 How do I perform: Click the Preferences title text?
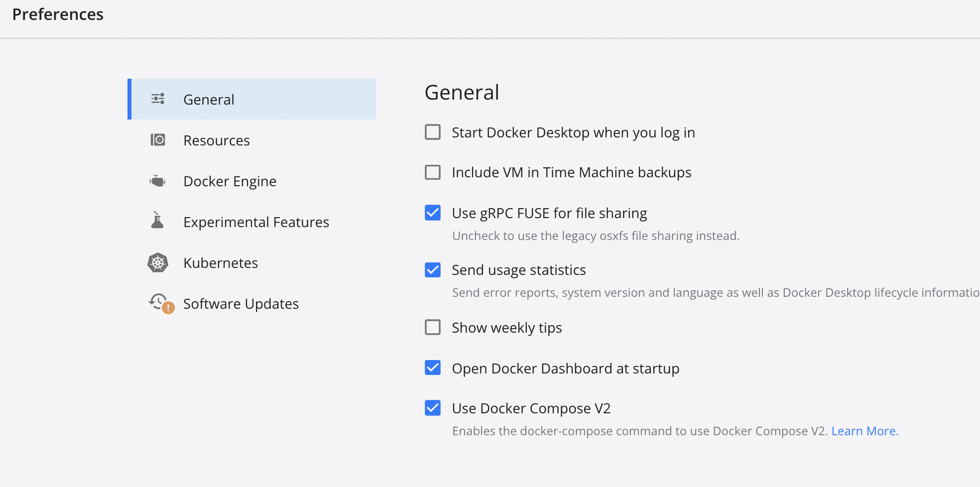(58, 14)
